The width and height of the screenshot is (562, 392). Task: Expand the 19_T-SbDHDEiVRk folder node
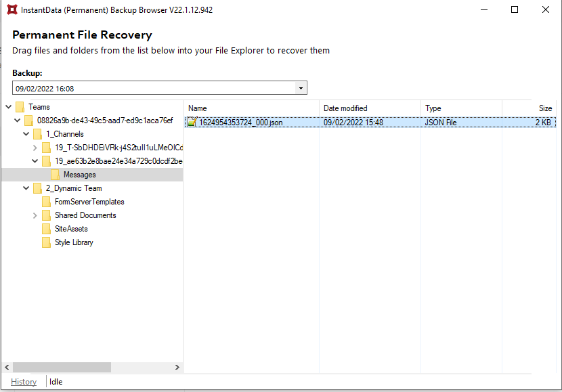coord(35,148)
